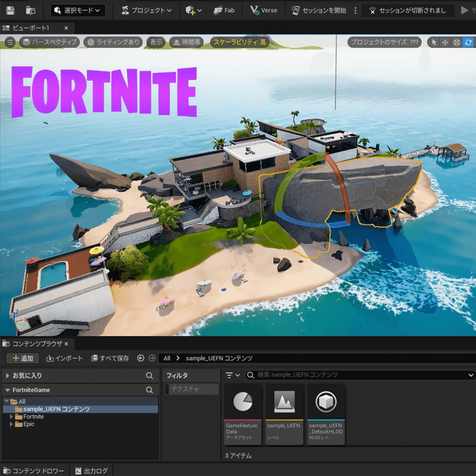Screen dimensions: 476x476
Task: Click the Verse toolbar button
Action: (264, 10)
